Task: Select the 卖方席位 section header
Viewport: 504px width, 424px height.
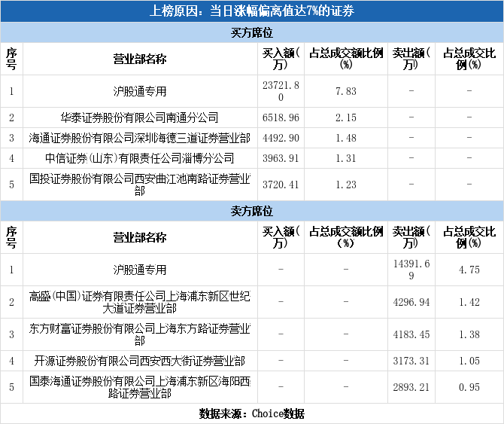Action: click(252, 211)
